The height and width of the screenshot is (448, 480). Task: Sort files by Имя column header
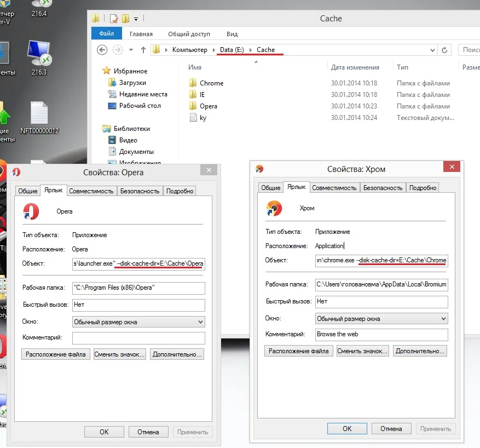pos(195,67)
